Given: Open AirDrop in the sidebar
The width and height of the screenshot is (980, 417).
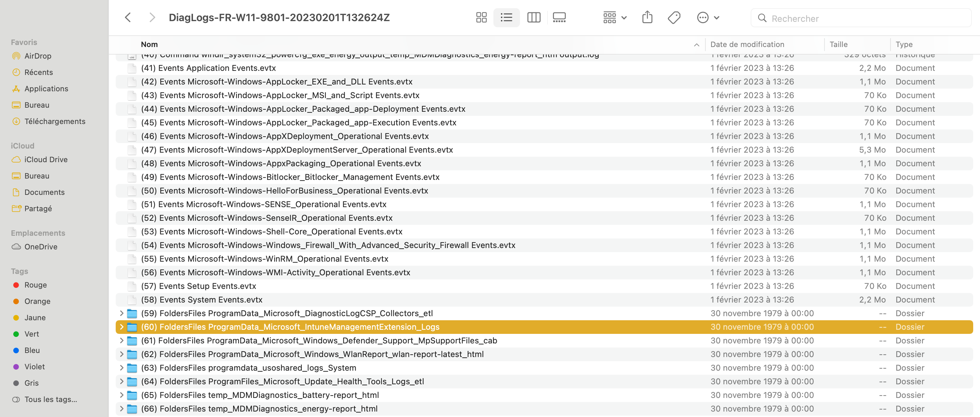Looking at the screenshot, I should coord(38,56).
